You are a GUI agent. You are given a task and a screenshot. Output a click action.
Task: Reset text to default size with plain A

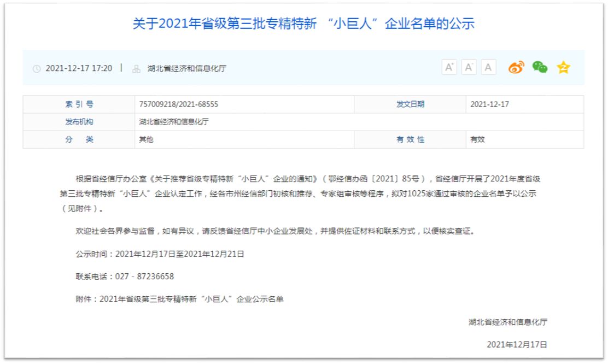pos(488,67)
